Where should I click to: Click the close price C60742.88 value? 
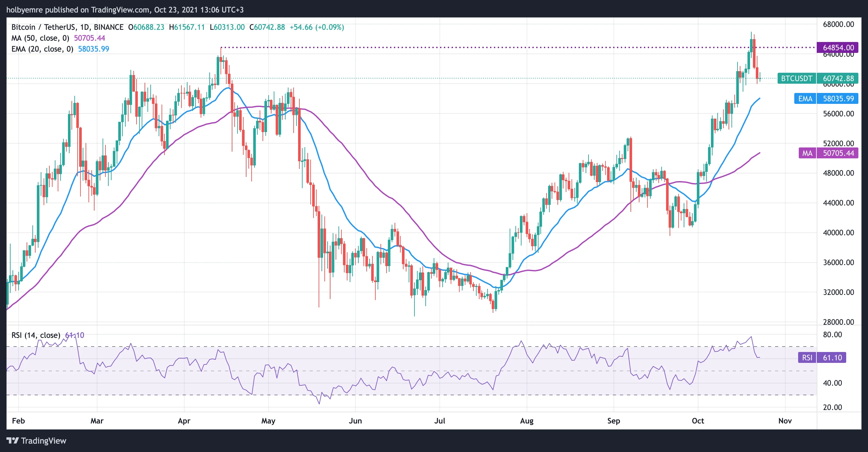267,27
